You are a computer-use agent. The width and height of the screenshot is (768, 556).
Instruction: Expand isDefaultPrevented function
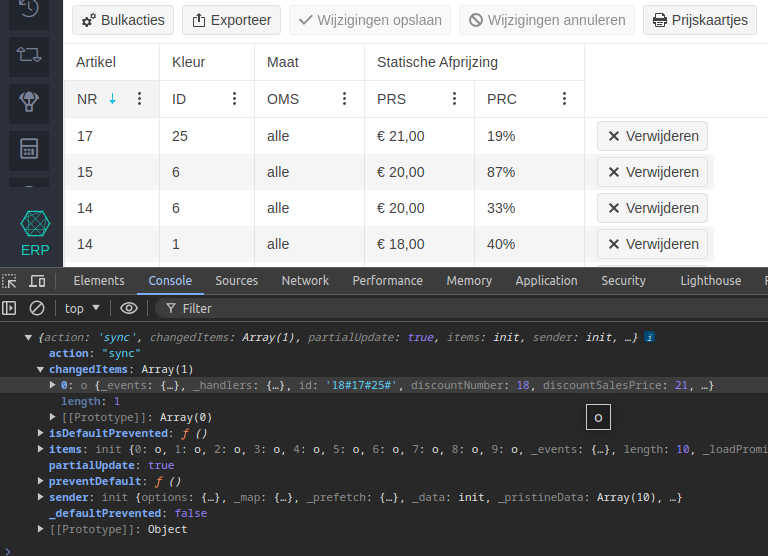pyautogui.click(x=41, y=433)
